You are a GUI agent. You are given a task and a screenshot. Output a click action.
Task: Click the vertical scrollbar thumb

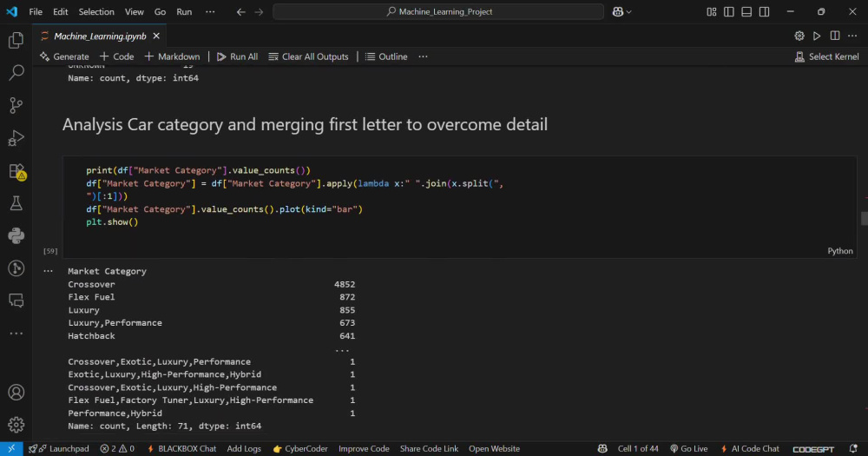865,218
